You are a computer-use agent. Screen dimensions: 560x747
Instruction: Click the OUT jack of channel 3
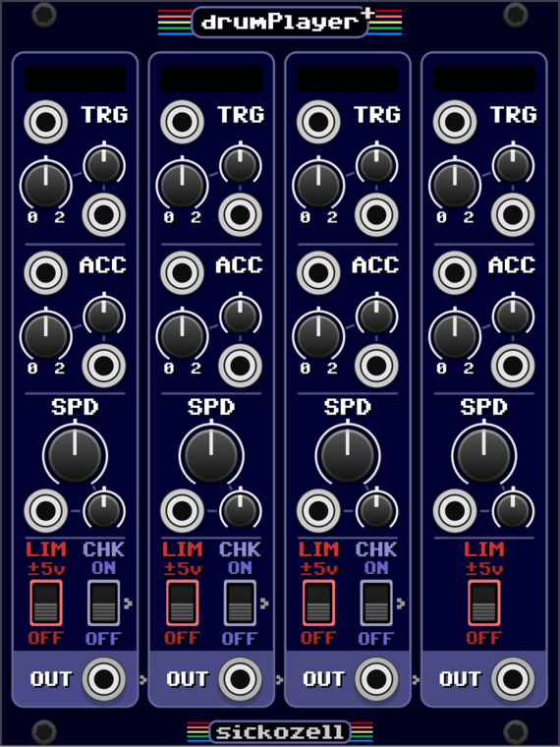(376, 679)
